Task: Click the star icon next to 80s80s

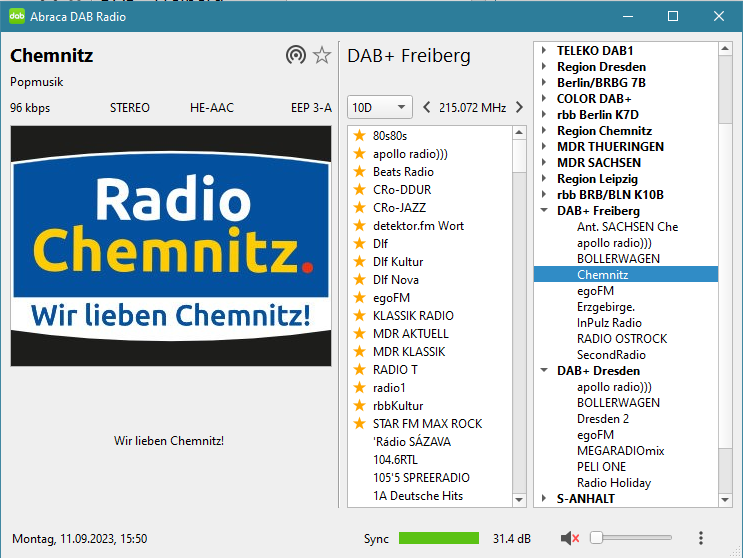Action: (359, 135)
